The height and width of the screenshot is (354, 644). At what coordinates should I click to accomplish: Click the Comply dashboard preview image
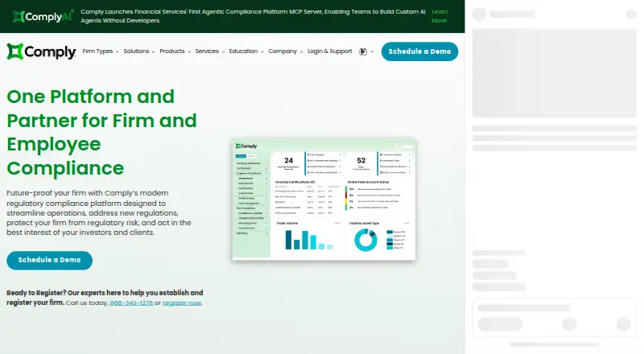(324, 200)
